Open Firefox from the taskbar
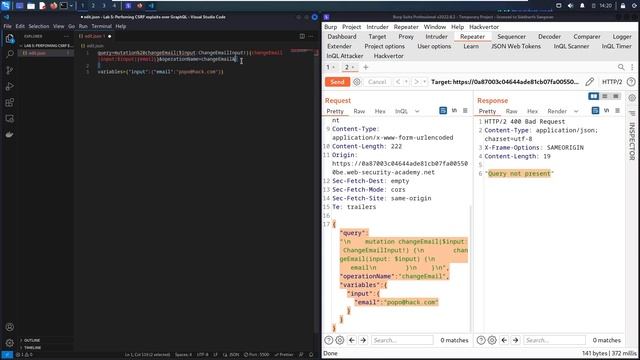This screenshot has height=360, width=640. click(x=53, y=6)
